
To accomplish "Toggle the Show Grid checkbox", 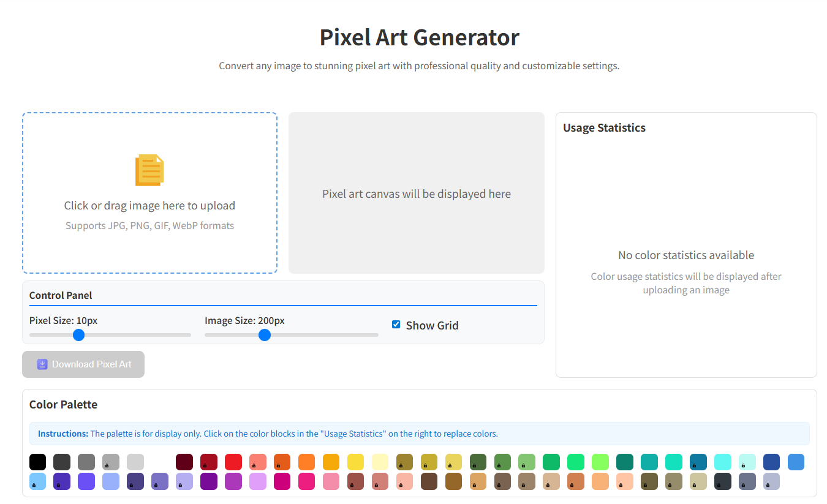I will (396, 325).
